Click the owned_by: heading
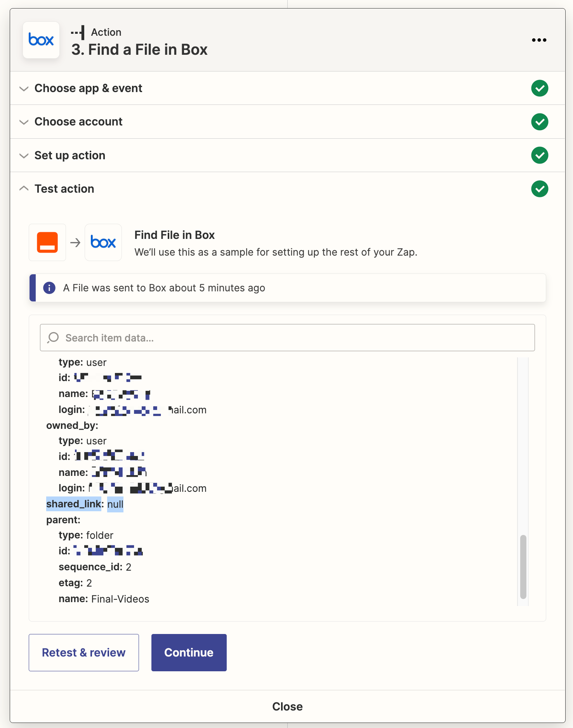Screen dimensions: 573x728 (72, 425)
